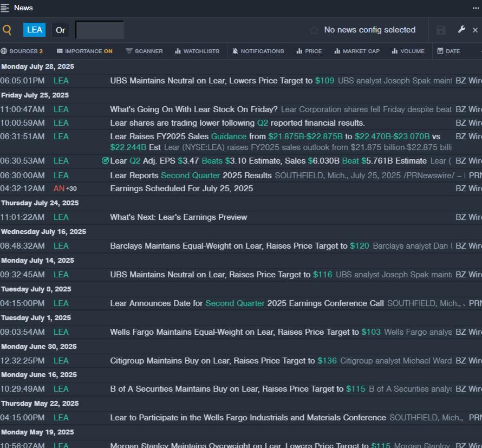Save the current news config
This screenshot has width=482, height=448.
[441, 30]
